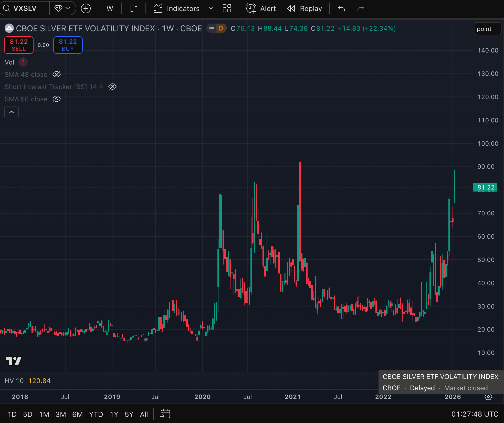
Task: Open the go-to-date calendar icon
Action: pyautogui.click(x=165, y=414)
